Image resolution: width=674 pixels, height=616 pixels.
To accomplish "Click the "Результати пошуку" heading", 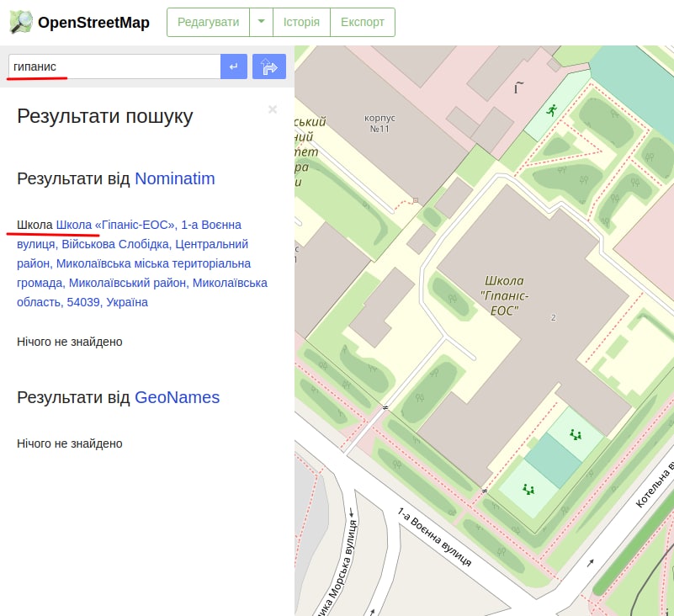I will [x=105, y=116].
